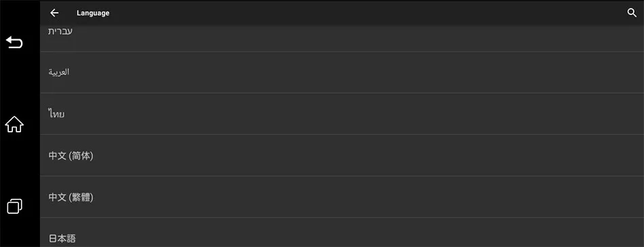Open search with the magnifier icon
Viewport: 644px width, 247px height.
pyautogui.click(x=632, y=13)
